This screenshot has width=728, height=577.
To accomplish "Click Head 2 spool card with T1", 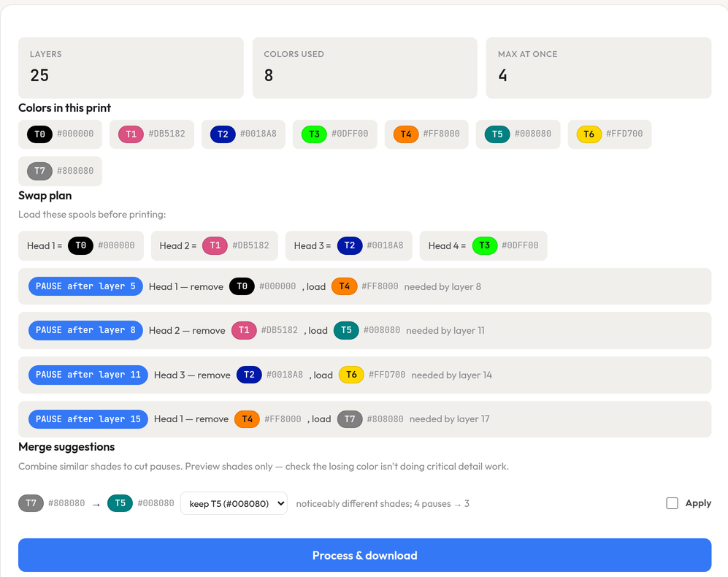I will [215, 245].
